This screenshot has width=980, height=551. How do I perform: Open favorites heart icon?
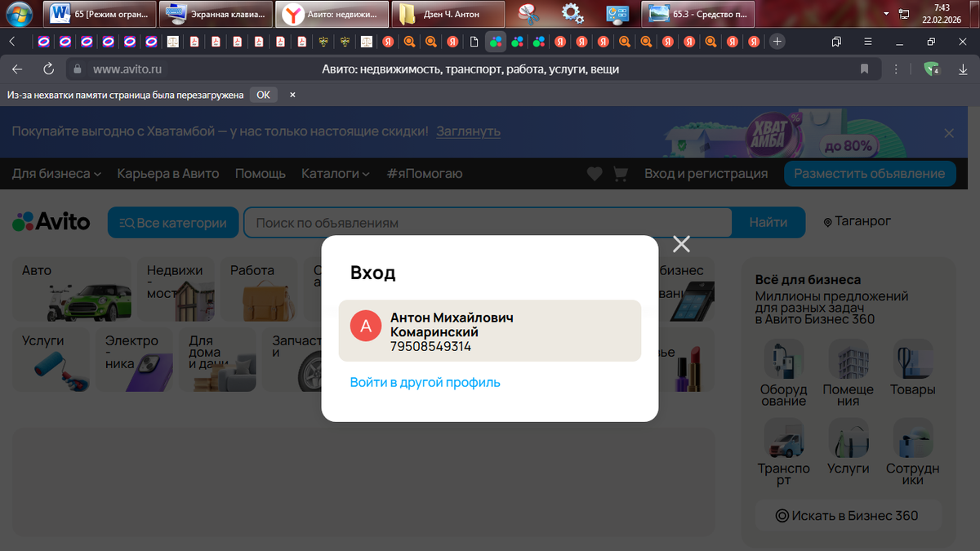tap(595, 174)
